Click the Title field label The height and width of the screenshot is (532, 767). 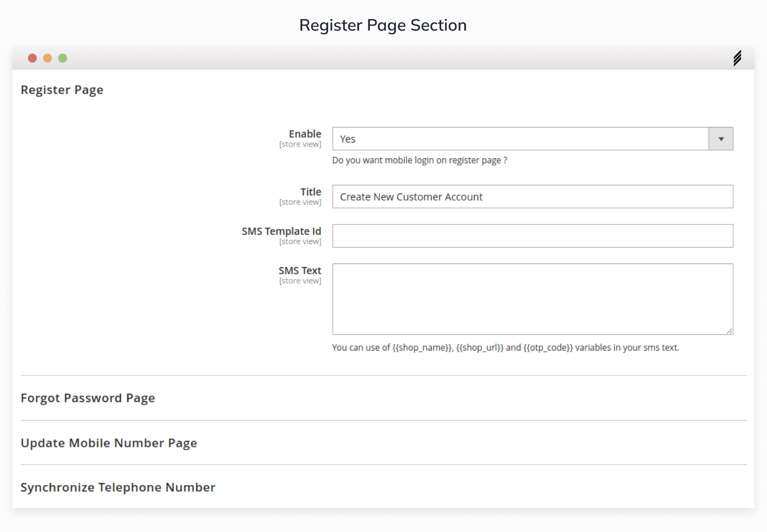pyautogui.click(x=311, y=192)
